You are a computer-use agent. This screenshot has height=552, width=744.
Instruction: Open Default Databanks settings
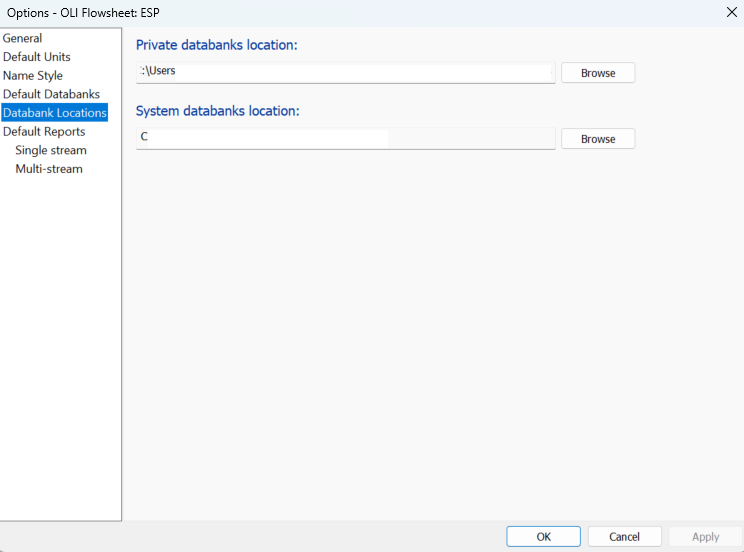point(51,94)
